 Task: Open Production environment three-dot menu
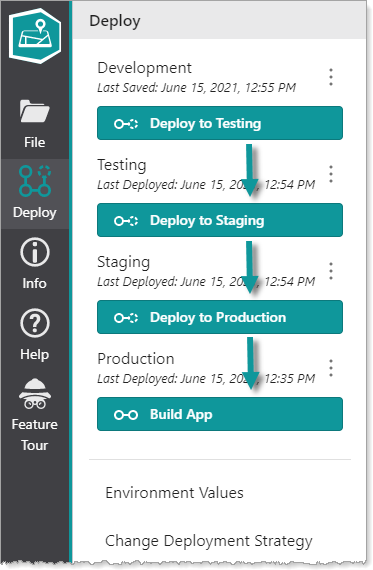[x=331, y=368]
